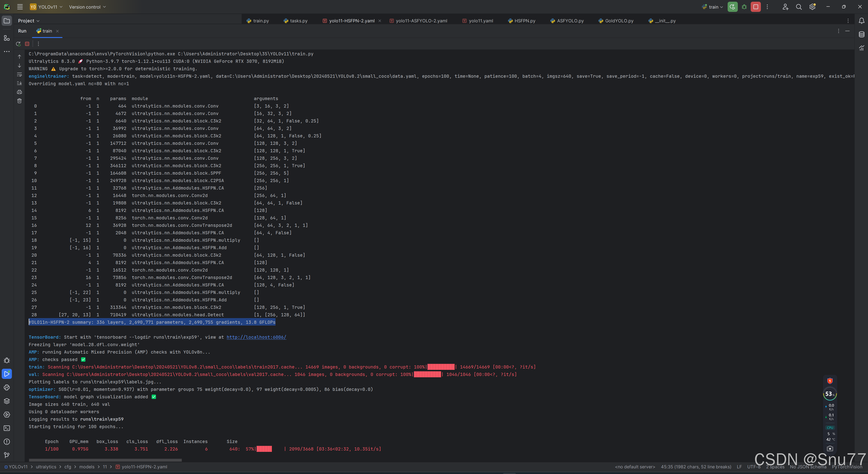This screenshot has width=868, height=474.
Task: Open Search Everywhere magnifier icon
Action: pyautogui.click(x=799, y=7)
